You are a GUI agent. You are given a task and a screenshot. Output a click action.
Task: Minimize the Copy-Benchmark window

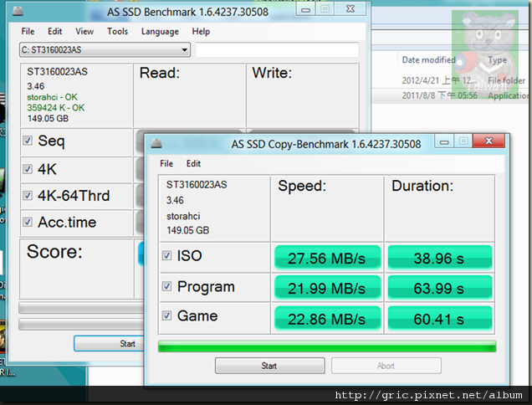coord(444,141)
